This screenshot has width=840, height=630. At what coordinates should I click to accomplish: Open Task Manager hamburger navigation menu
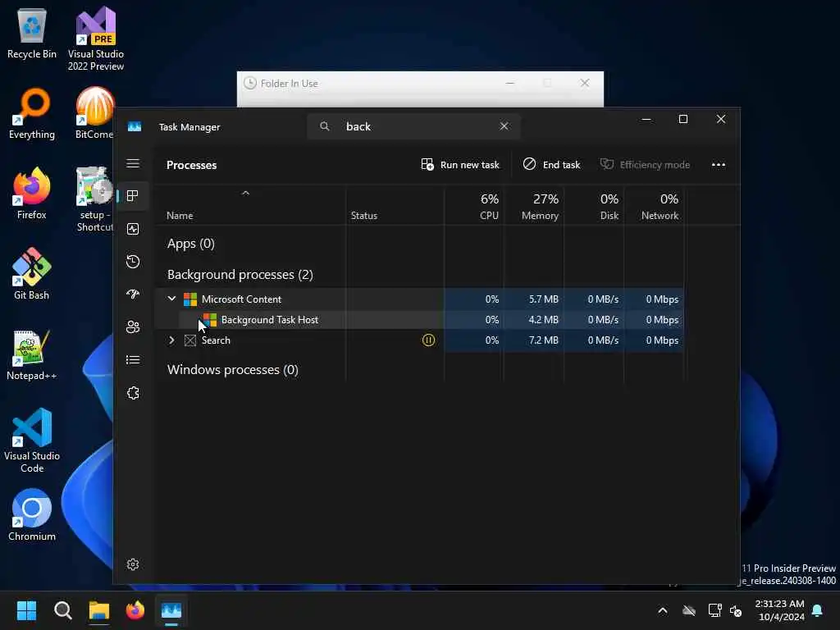[133, 163]
